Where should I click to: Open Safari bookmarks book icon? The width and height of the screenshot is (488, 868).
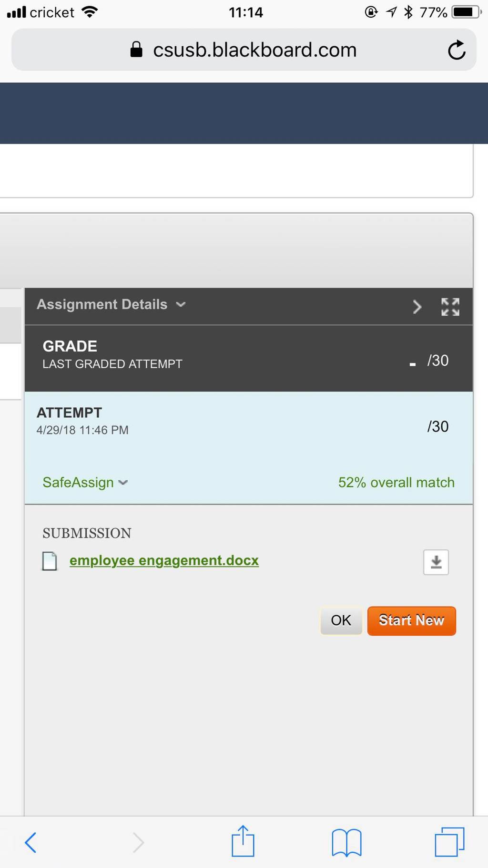click(346, 843)
